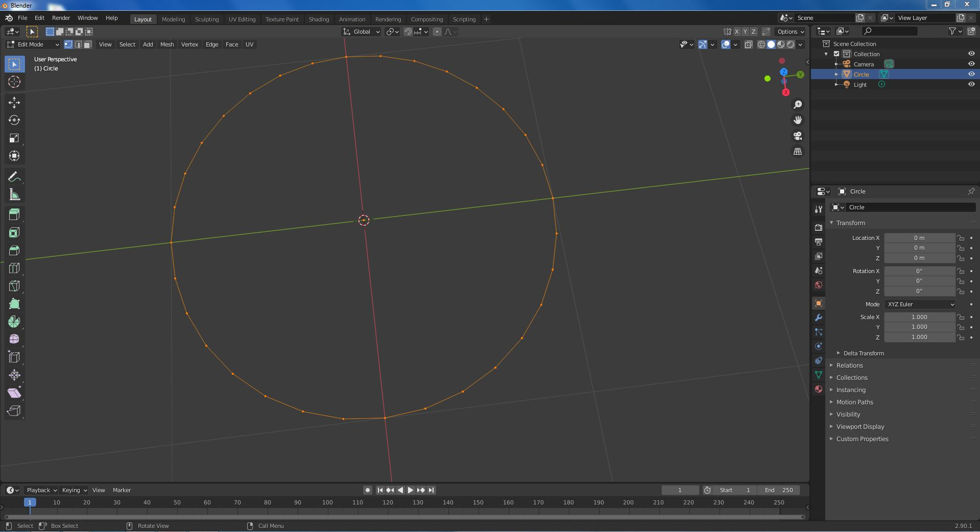This screenshot has width=980, height=532.
Task: Jump to end frame button
Action: tap(431, 490)
